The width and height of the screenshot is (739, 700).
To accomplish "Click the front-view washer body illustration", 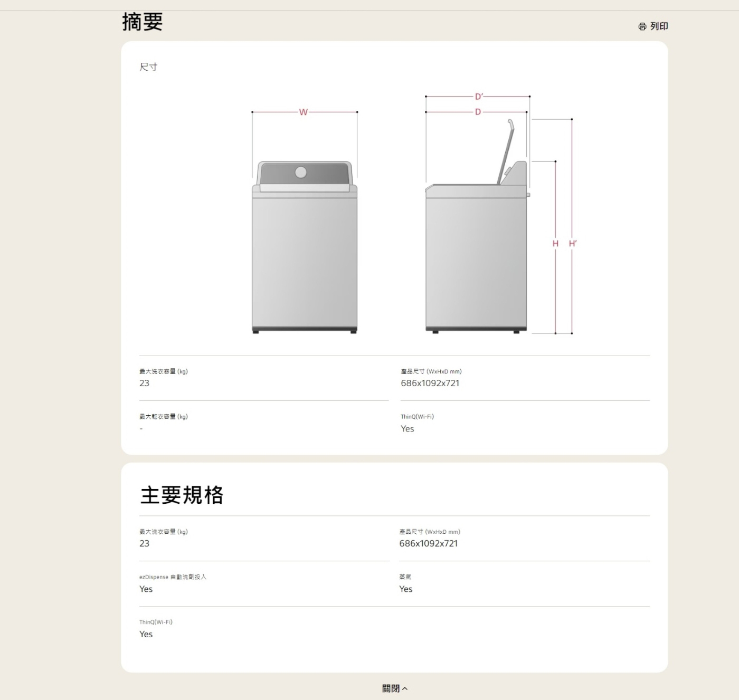I will tap(304, 261).
